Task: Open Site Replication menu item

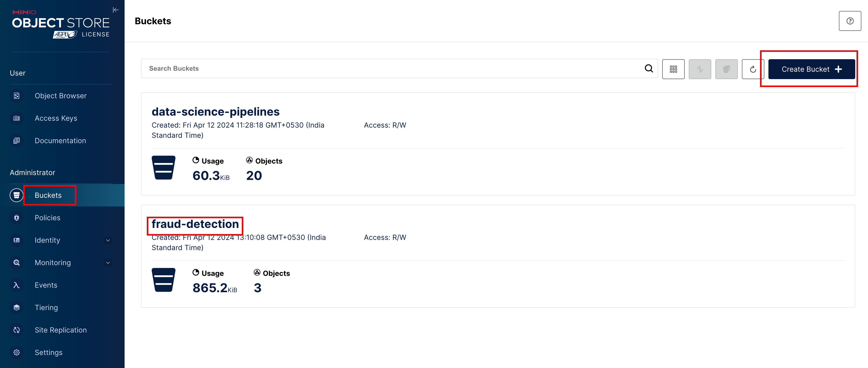Action: (61, 330)
